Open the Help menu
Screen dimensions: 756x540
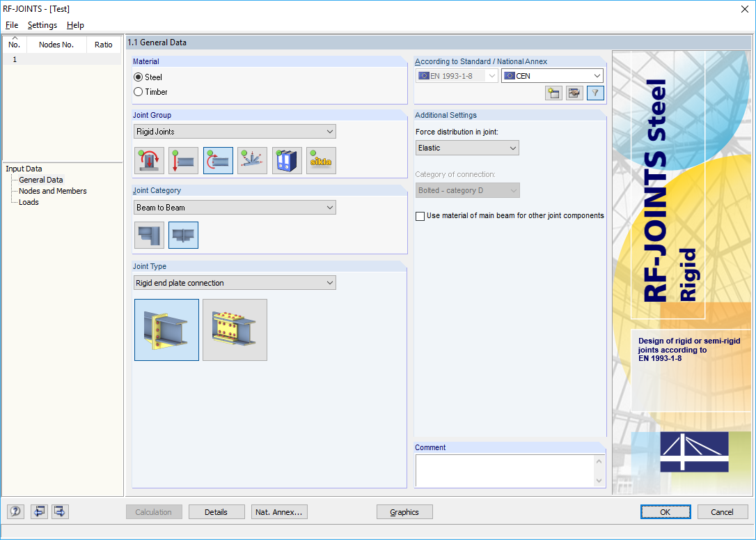(x=75, y=25)
